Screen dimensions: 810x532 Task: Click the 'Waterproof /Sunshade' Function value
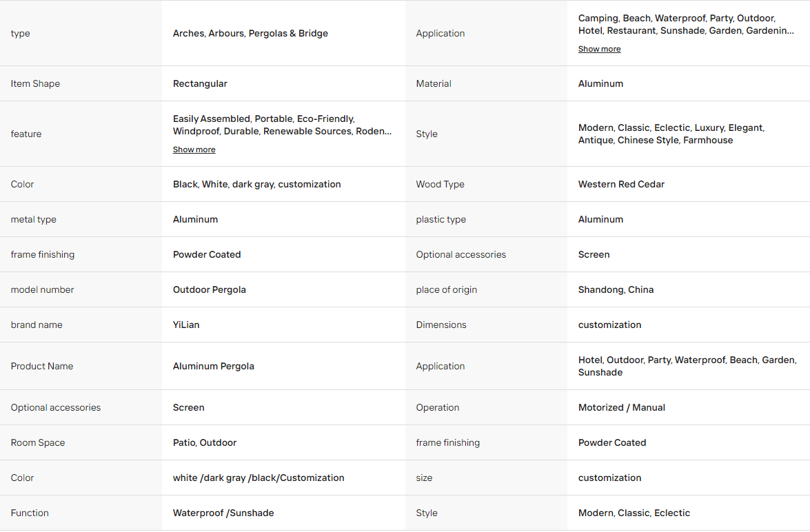point(223,513)
